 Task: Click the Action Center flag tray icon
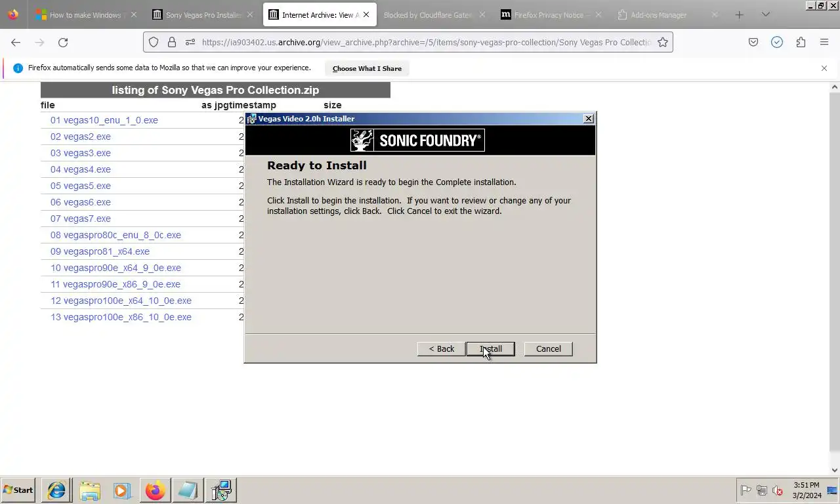(x=745, y=490)
